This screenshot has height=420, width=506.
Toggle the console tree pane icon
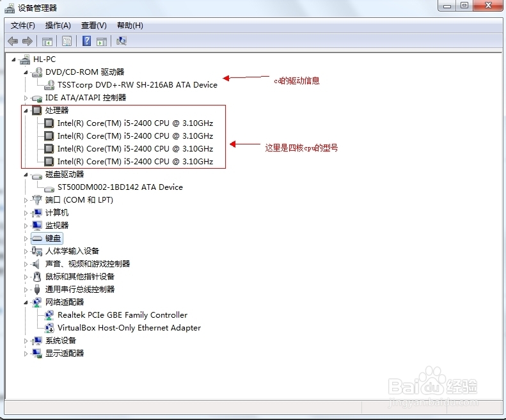pos(47,42)
